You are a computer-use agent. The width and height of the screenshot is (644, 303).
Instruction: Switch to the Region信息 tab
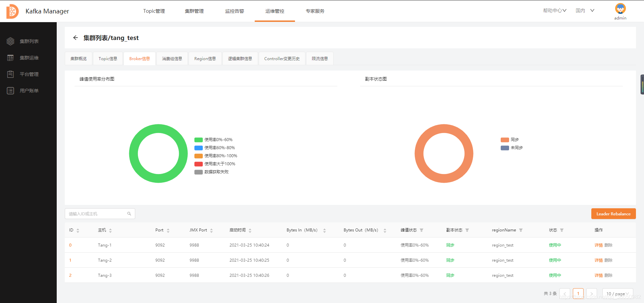[x=205, y=58]
